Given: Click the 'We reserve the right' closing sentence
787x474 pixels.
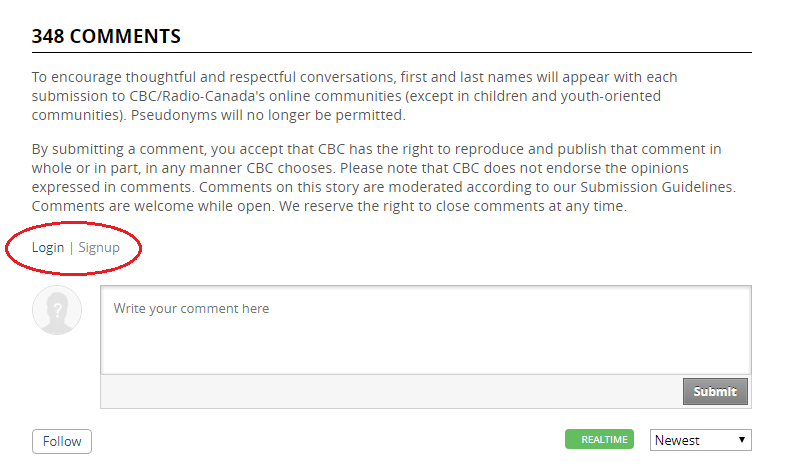Looking at the screenshot, I should (x=453, y=206).
